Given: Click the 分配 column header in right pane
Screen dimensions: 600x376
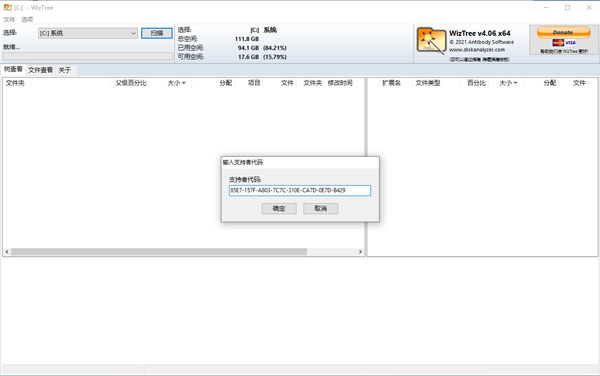Looking at the screenshot, I should click(x=549, y=83).
